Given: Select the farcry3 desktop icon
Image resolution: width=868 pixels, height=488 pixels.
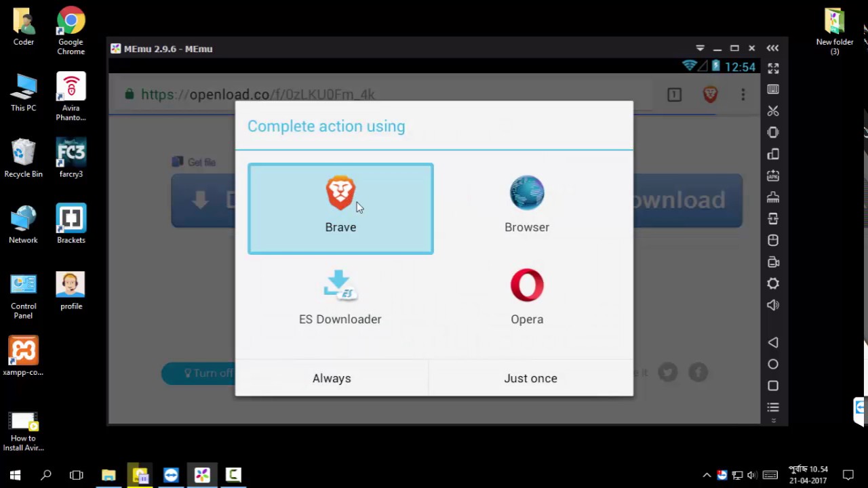Looking at the screenshot, I should [x=71, y=158].
